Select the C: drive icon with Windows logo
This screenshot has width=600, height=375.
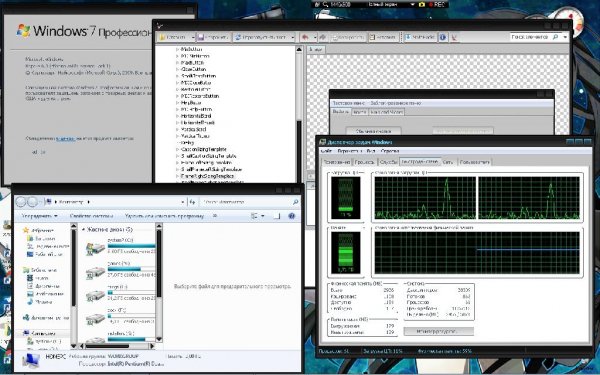pos(95,248)
